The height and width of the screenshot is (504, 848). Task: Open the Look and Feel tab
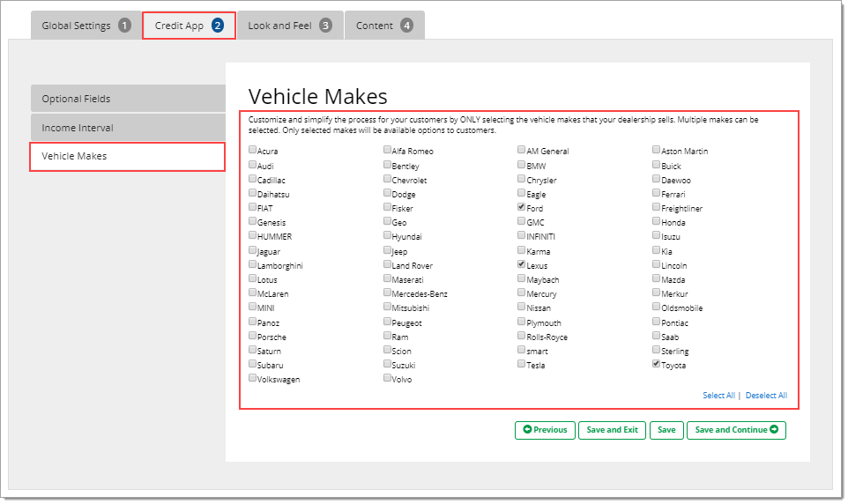[290, 26]
